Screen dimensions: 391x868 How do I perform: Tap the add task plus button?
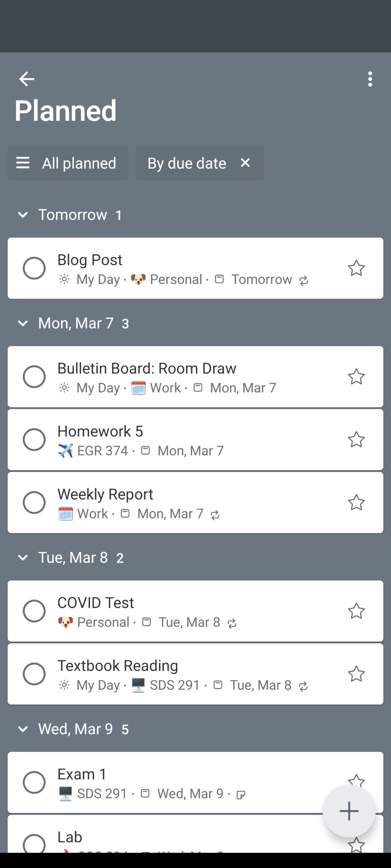point(349,811)
